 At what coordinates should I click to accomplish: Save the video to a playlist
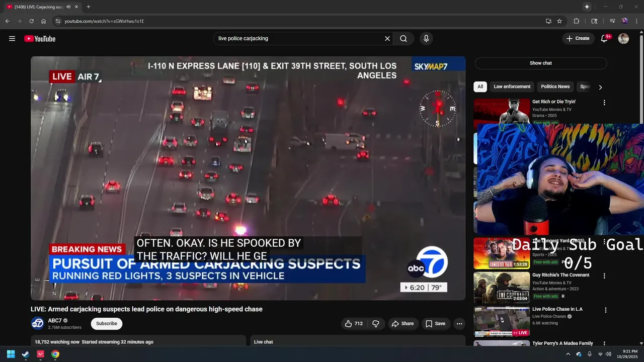[x=435, y=324]
